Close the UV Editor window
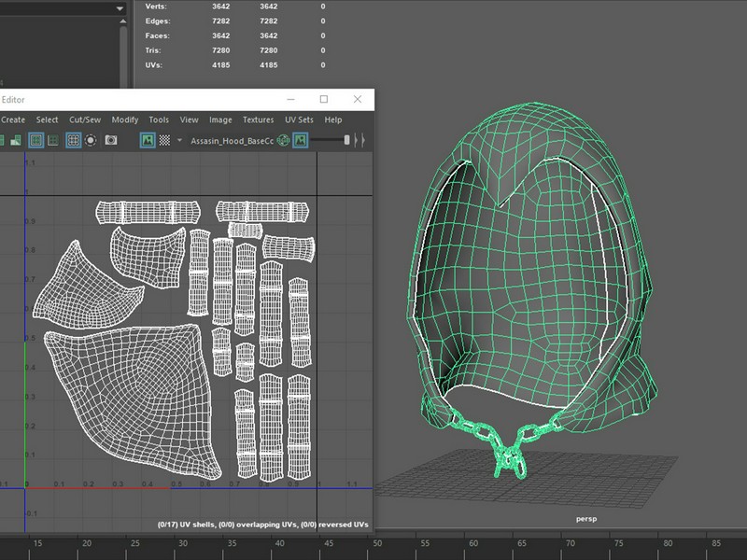Screen dimensions: 747x560 pos(358,99)
